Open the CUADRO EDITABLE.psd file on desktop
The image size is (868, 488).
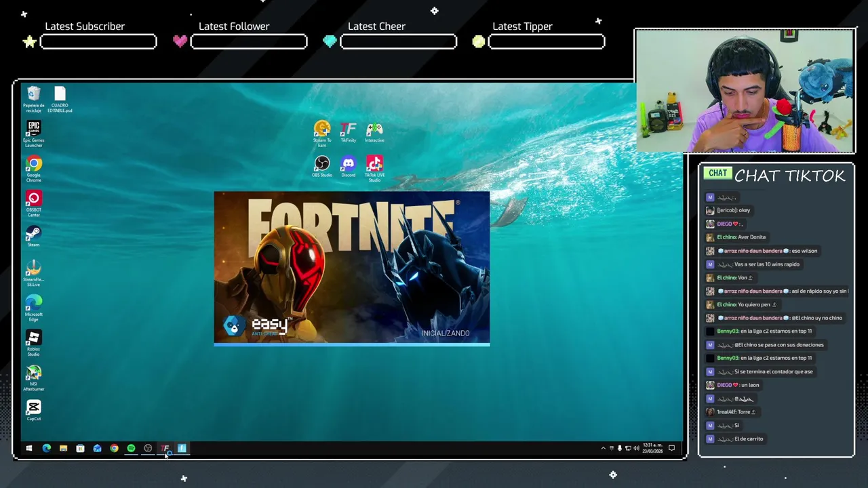[x=60, y=99]
